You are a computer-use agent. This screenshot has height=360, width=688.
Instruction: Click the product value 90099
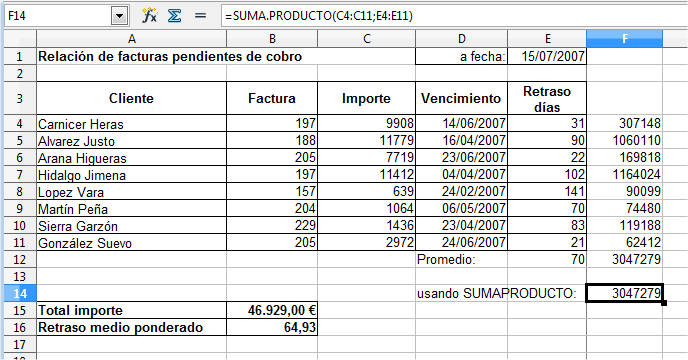point(624,191)
